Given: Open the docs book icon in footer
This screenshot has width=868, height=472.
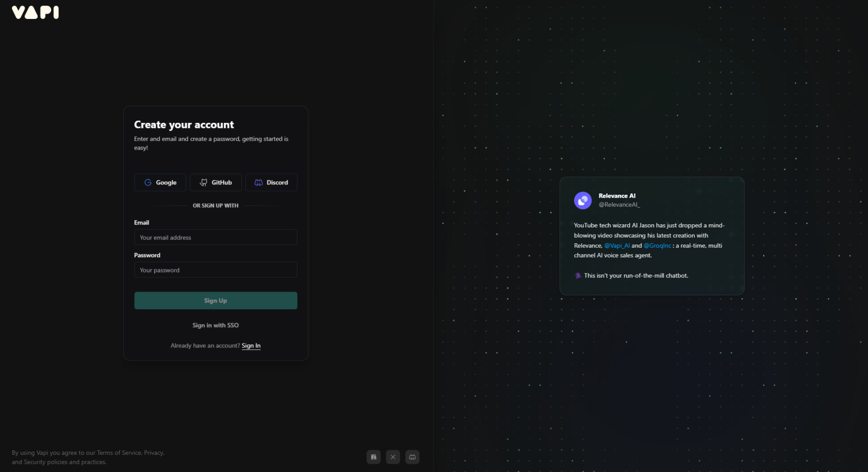Looking at the screenshot, I should click(373, 457).
